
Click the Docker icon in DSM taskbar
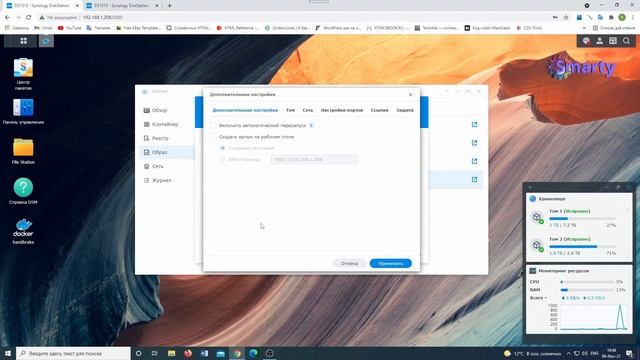46,41
